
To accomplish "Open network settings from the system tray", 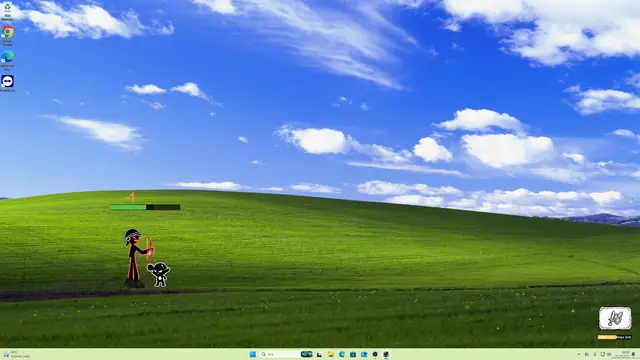I will pyautogui.click(x=602, y=354).
